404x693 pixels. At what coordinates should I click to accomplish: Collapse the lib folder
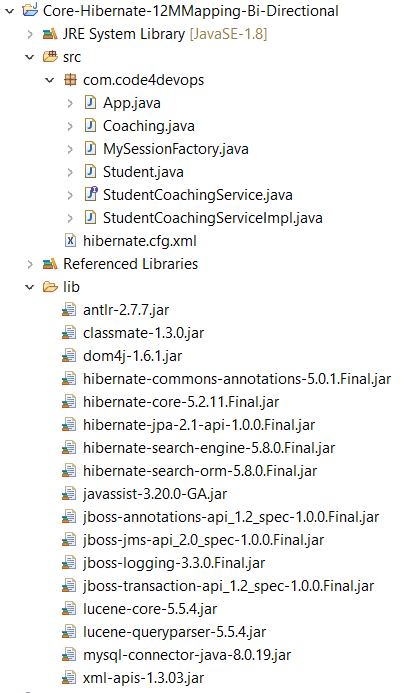coord(30,287)
